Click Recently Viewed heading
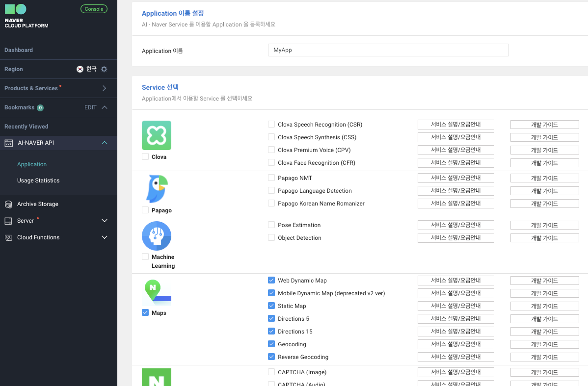588x386 pixels. [x=26, y=126]
